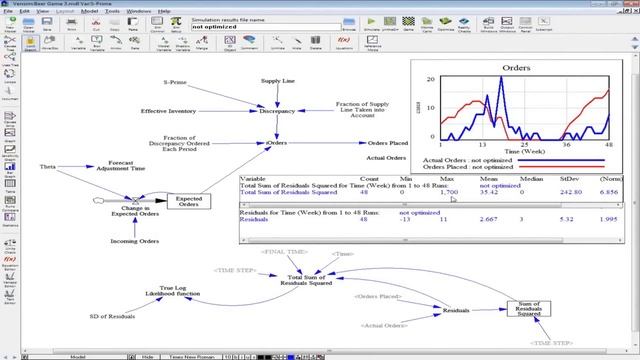Open the Graph analysis tool
640x360 pixels.
point(10,136)
